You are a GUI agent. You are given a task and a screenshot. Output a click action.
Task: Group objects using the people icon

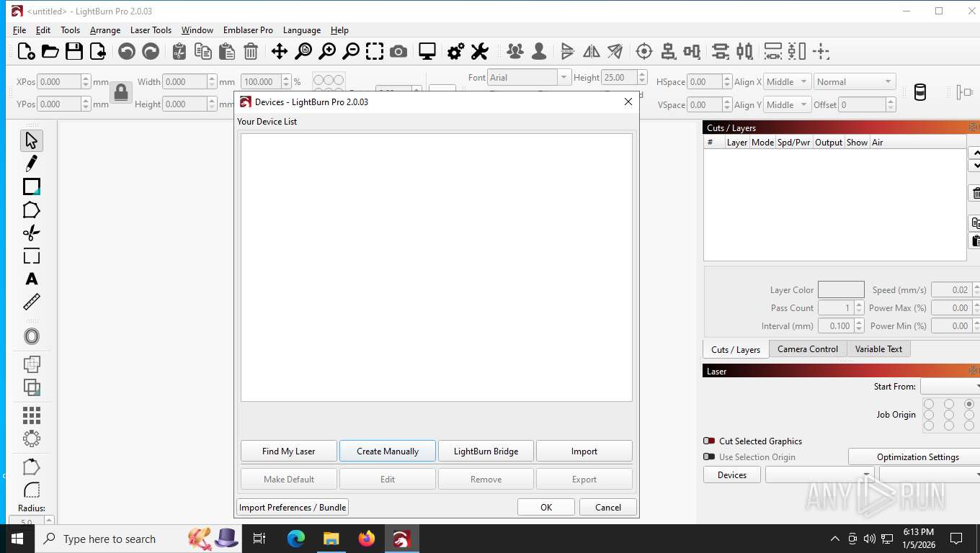tap(515, 51)
